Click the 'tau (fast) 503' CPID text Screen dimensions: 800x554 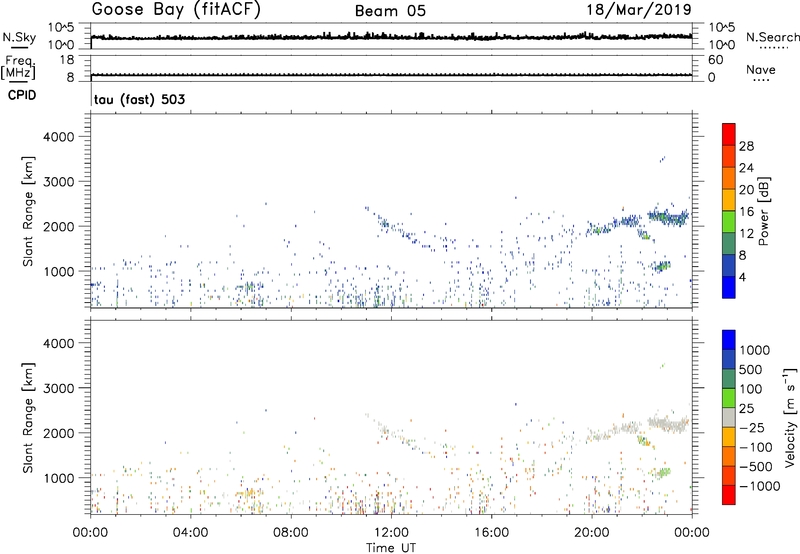point(139,99)
